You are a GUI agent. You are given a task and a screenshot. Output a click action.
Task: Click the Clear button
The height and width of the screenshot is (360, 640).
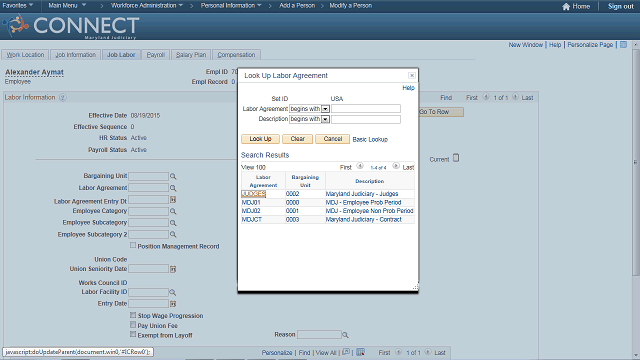(298, 139)
